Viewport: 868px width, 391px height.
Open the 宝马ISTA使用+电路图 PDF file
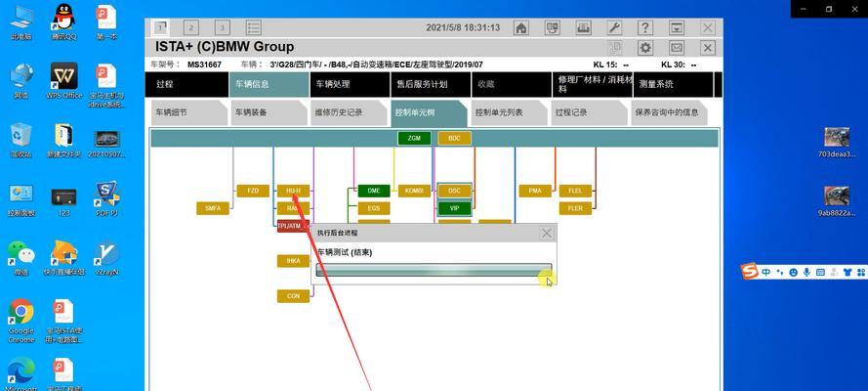coord(64,322)
